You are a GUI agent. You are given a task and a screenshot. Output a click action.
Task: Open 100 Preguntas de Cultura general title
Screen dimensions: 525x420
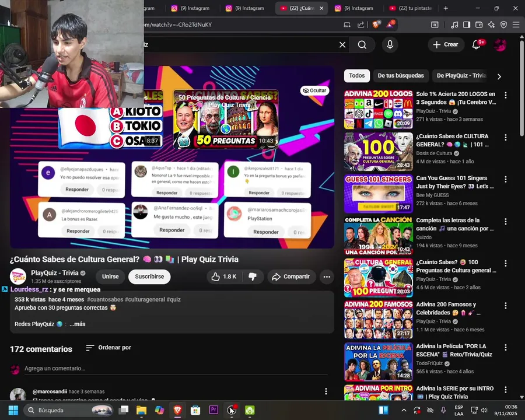[x=456, y=266]
